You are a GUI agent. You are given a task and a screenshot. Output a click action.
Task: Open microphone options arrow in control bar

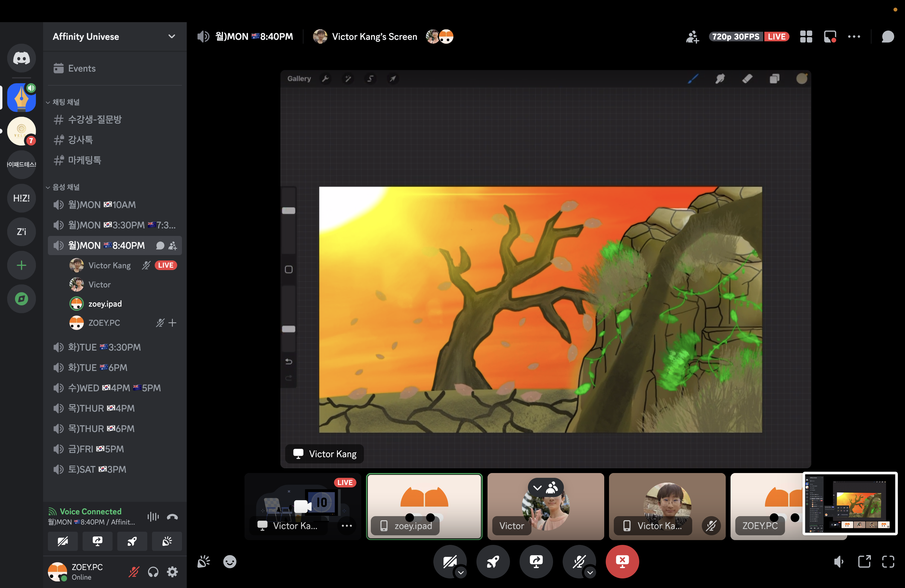click(590, 572)
